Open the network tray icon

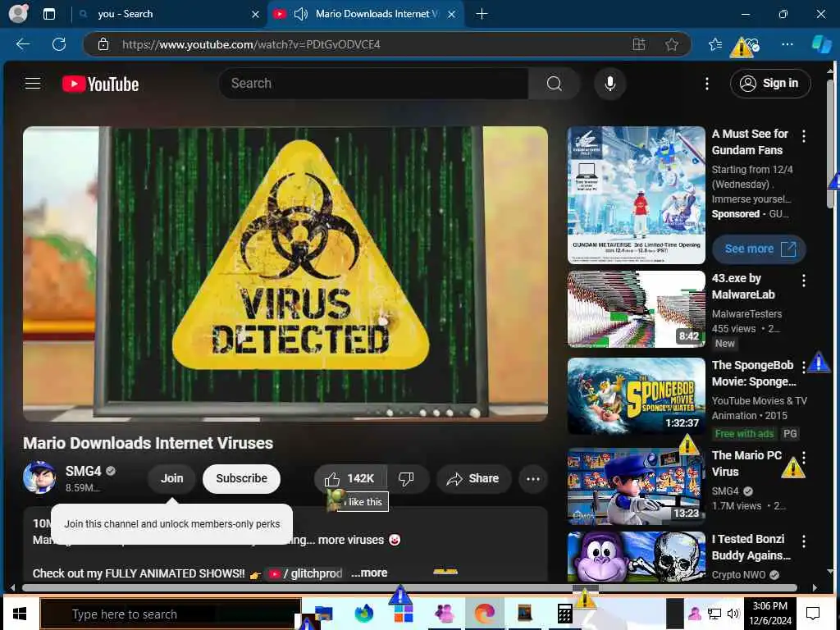pos(714,614)
